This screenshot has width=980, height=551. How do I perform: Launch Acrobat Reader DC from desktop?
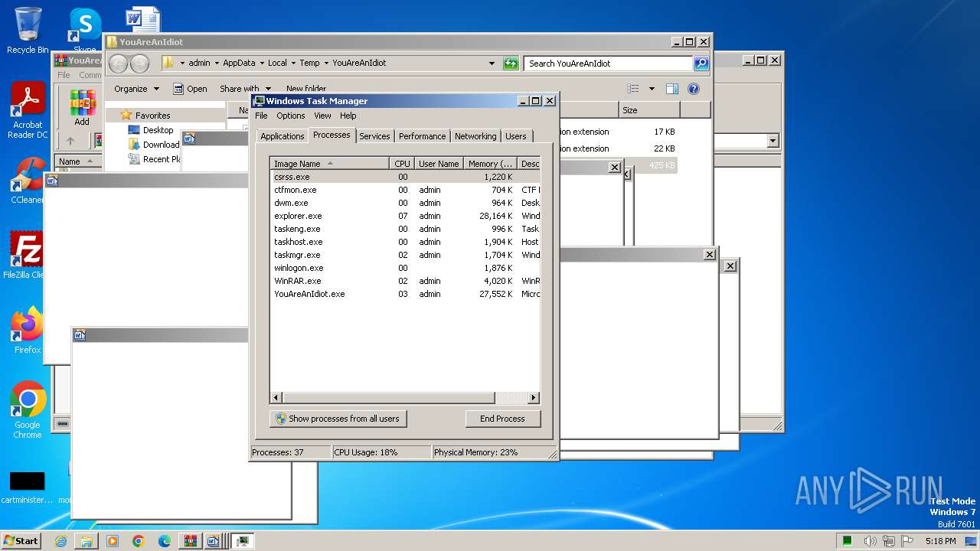(x=28, y=110)
